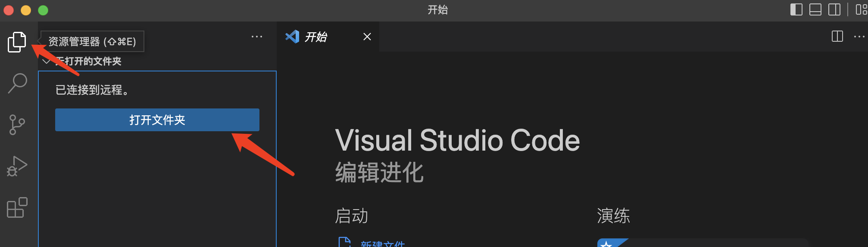The width and height of the screenshot is (868, 247).
Task: Click the macOS green zoom window button
Action: pyautogui.click(x=43, y=10)
